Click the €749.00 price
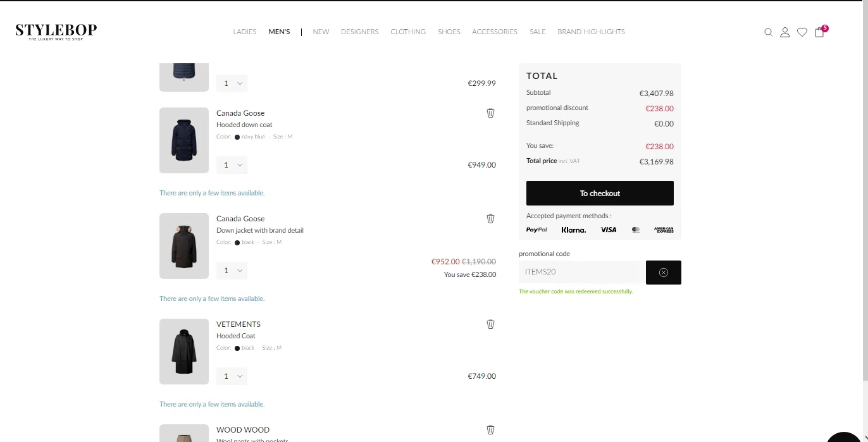The image size is (868, 442). click(482, 376)
